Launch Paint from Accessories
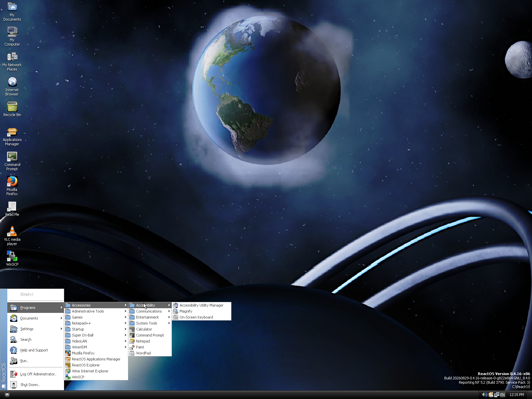This screenshot has height=399, width=532. coord(150,347)
